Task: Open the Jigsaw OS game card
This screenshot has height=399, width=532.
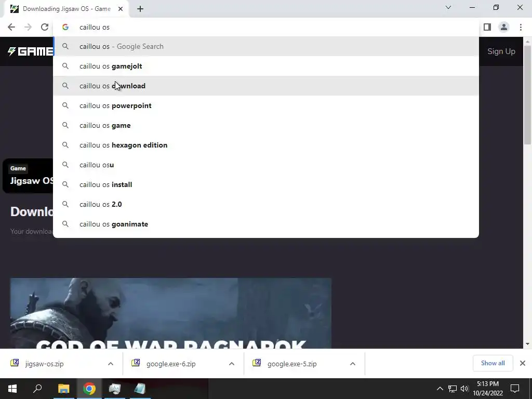Action: (x=28, y=176)
